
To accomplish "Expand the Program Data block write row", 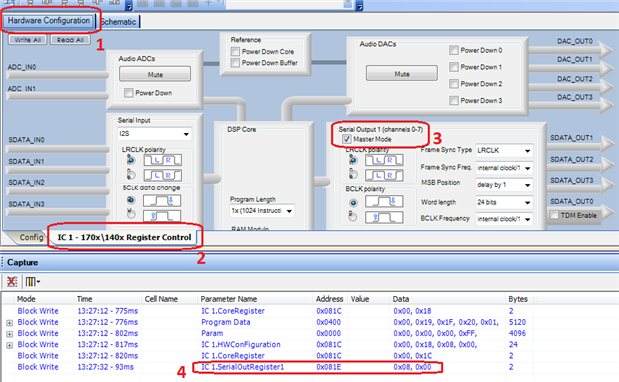I will [9, 322].
